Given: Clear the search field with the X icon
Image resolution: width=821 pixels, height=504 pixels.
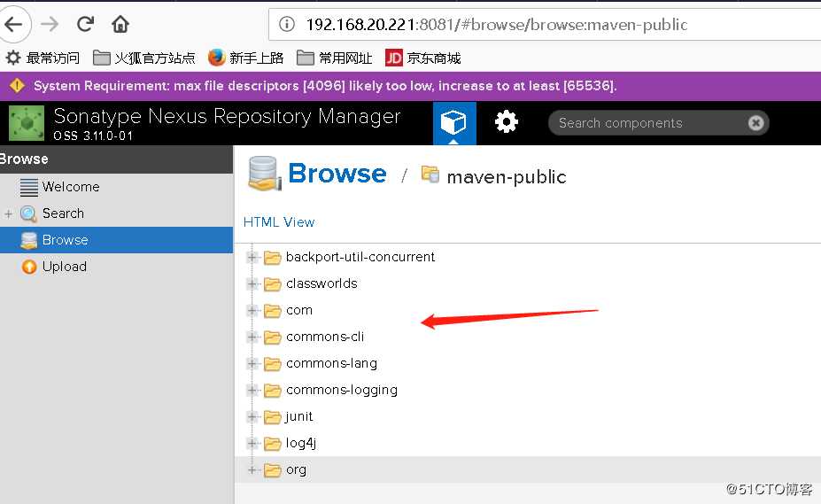Looking at the screenshot, I should (755, 123).
